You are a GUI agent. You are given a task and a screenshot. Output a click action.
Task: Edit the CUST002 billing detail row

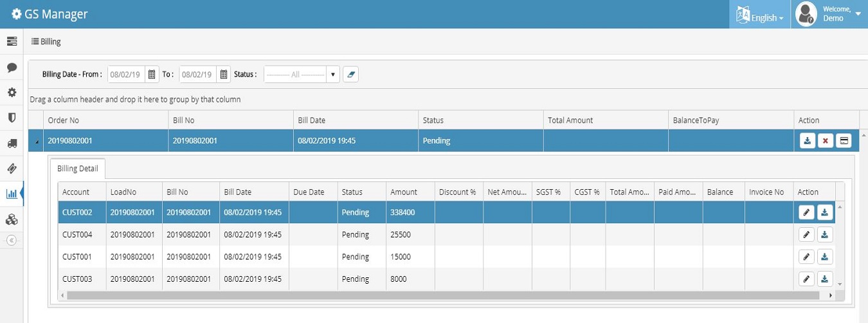806,212
